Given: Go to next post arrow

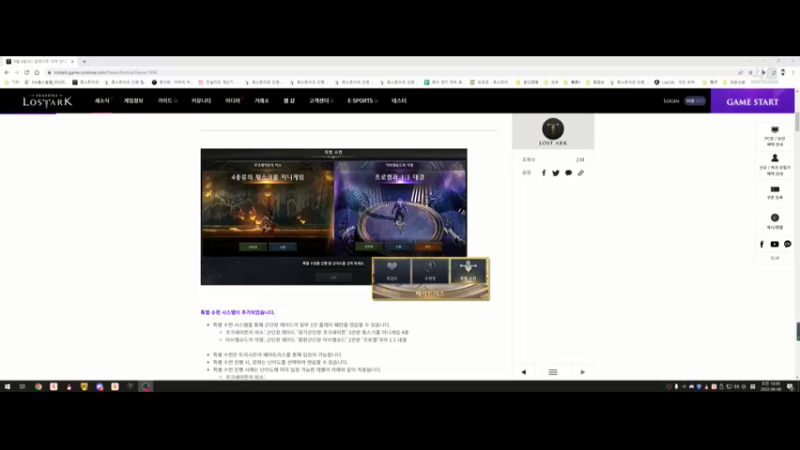Looking at the screenshot, I should pyautogui.click(x=583, y=372).
